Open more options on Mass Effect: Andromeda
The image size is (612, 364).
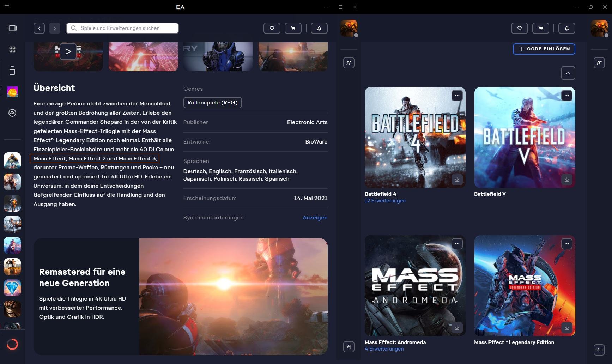pos(457,244)
